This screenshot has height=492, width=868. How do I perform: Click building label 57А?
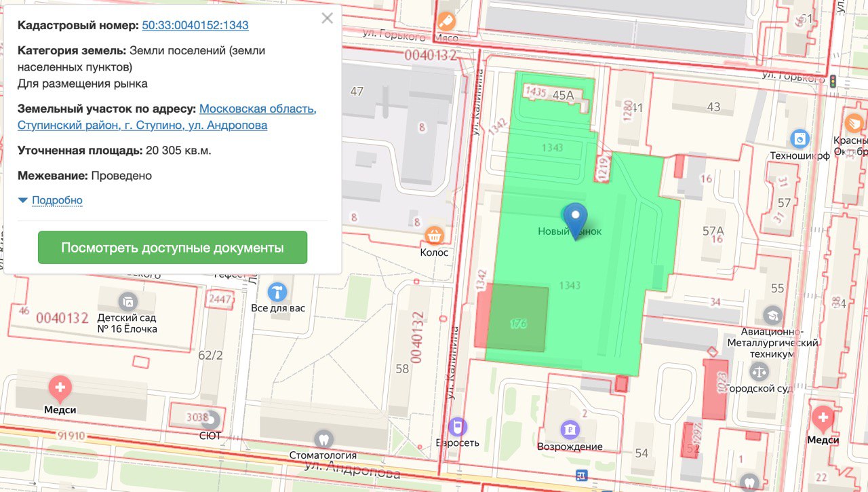(x=713, y=231)
